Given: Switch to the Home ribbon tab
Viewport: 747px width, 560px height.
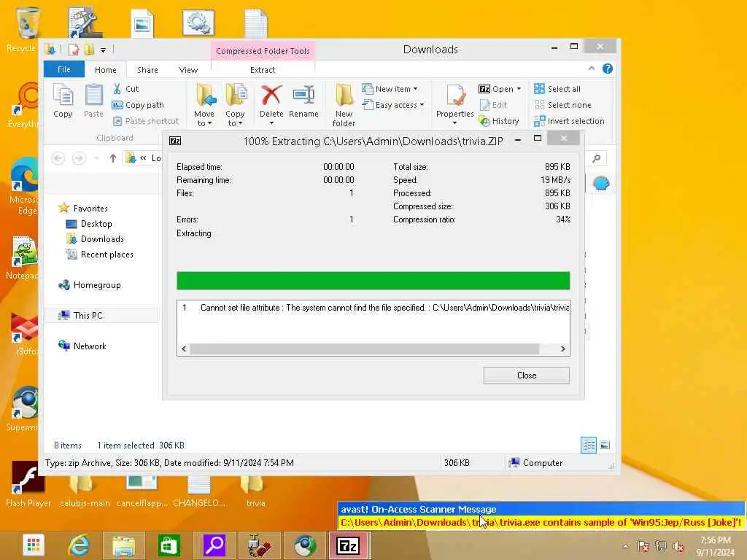Looking at the screenshot, I should pos(105,69).
